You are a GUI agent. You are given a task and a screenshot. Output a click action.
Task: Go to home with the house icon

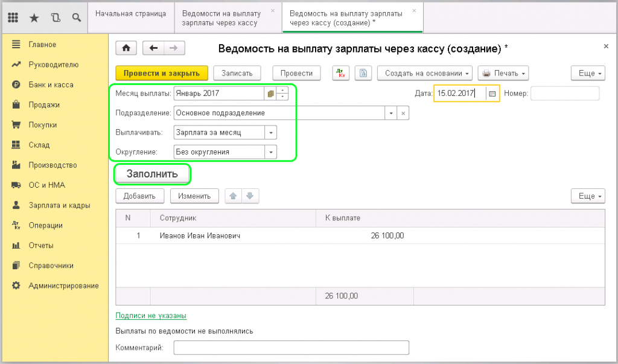click(126, 49)
